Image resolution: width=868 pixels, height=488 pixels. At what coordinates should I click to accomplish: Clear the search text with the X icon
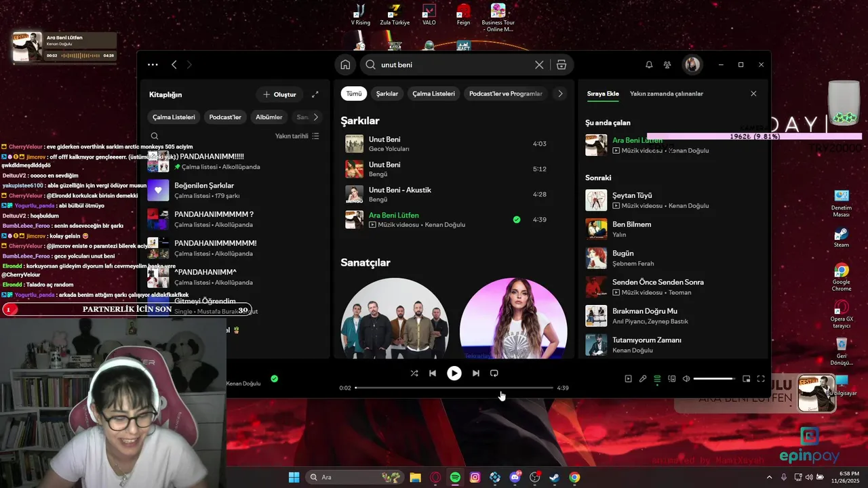pyautogui.click(x=539, y=65)
